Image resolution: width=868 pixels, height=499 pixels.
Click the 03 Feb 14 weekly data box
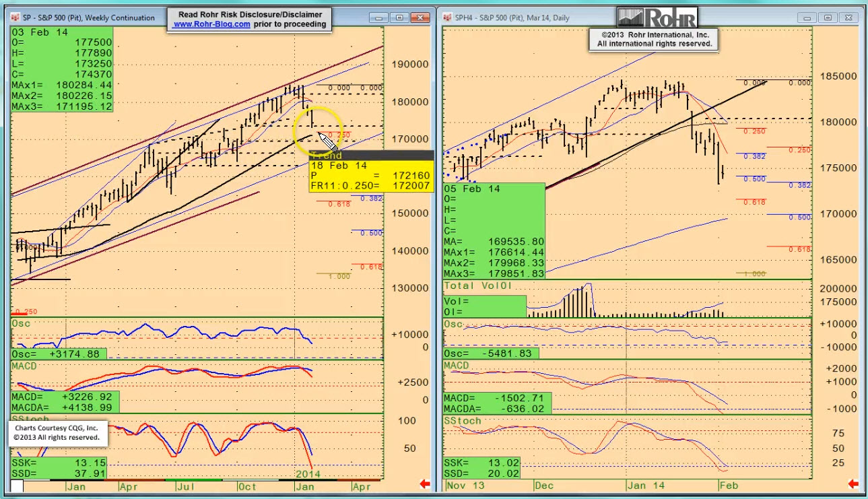point(62,69)
